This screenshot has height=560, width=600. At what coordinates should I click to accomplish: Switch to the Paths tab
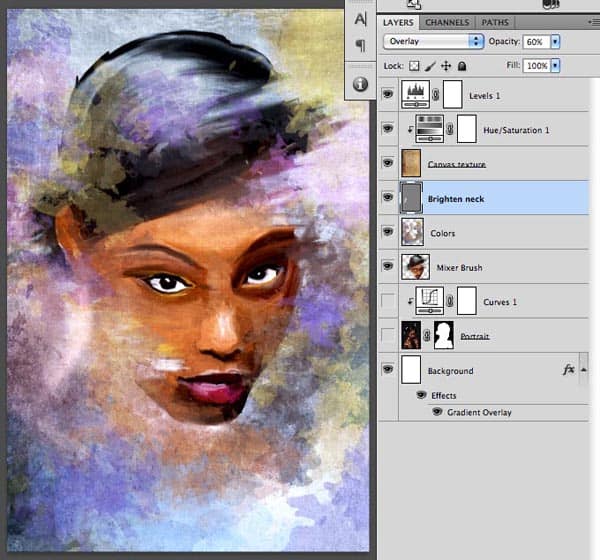click(x=494, y=22)
